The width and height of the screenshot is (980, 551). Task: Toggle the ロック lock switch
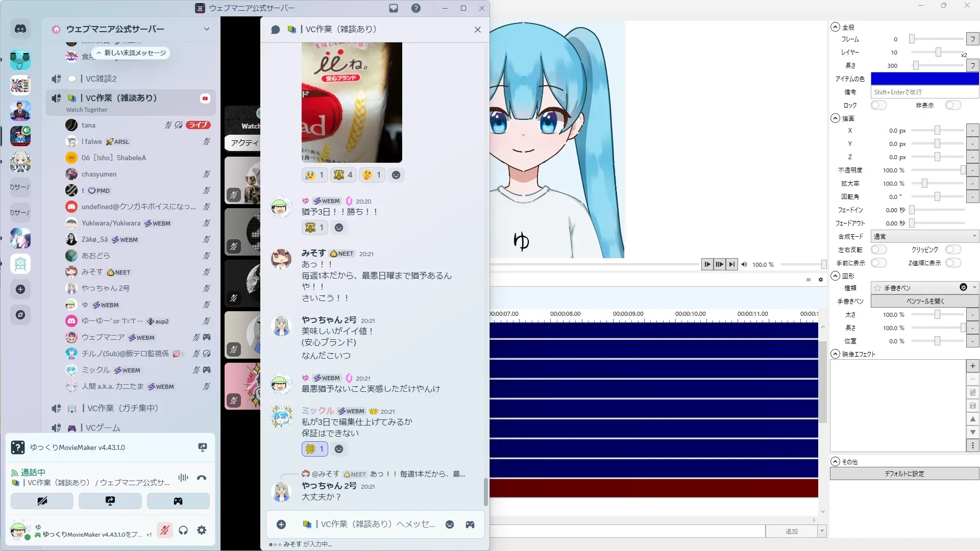click(x=878, y=105)
